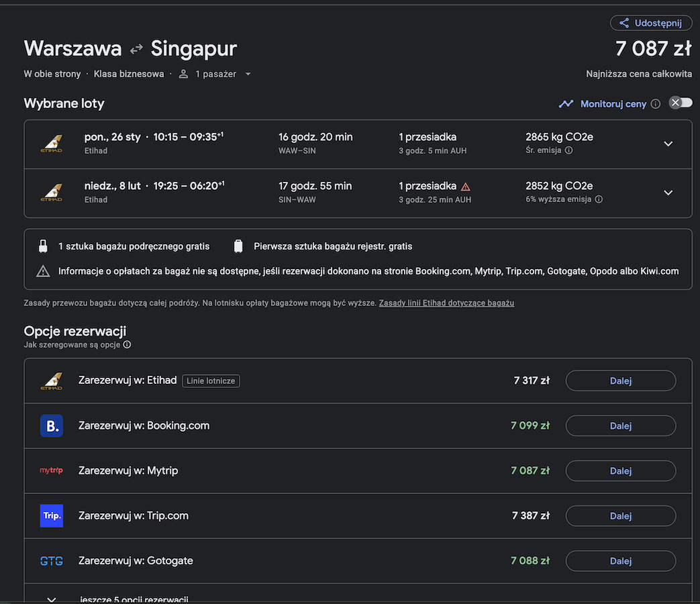Click Mytrip price 7 087 zł

click(x=530, y=470)
